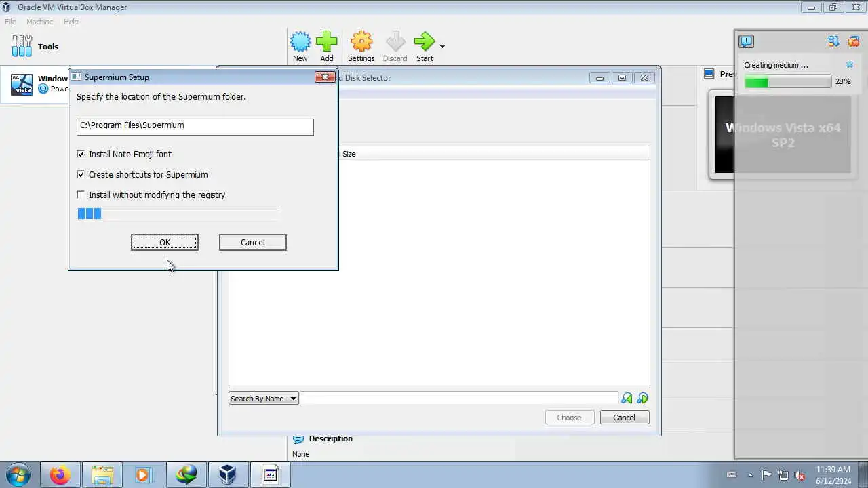Click the network tray icon
This screenshot has height=488, width=868.
pos(783,475)
